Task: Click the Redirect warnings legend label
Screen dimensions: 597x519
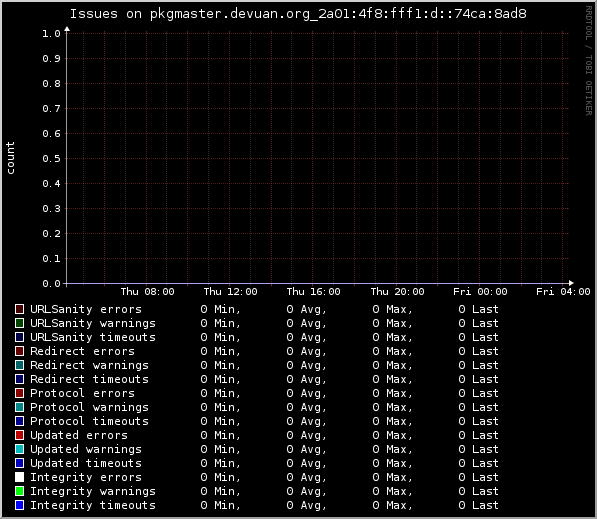Action: point(89,365)
